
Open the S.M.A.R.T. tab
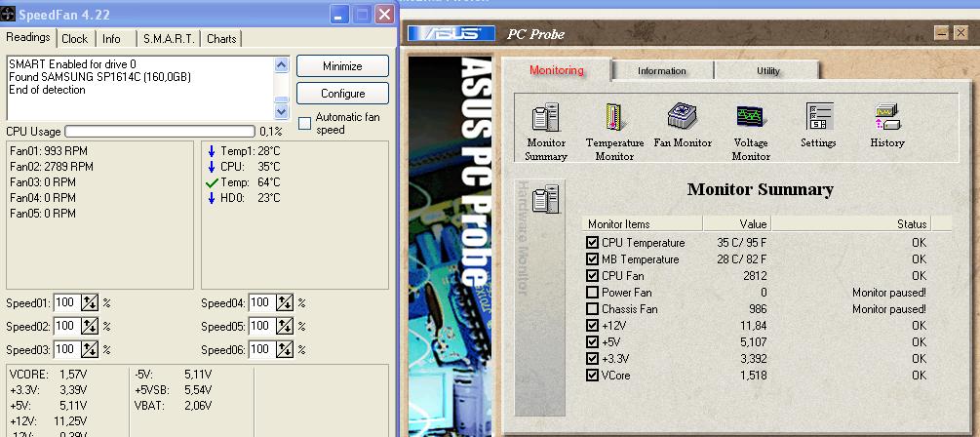click(x=169, y=39)
